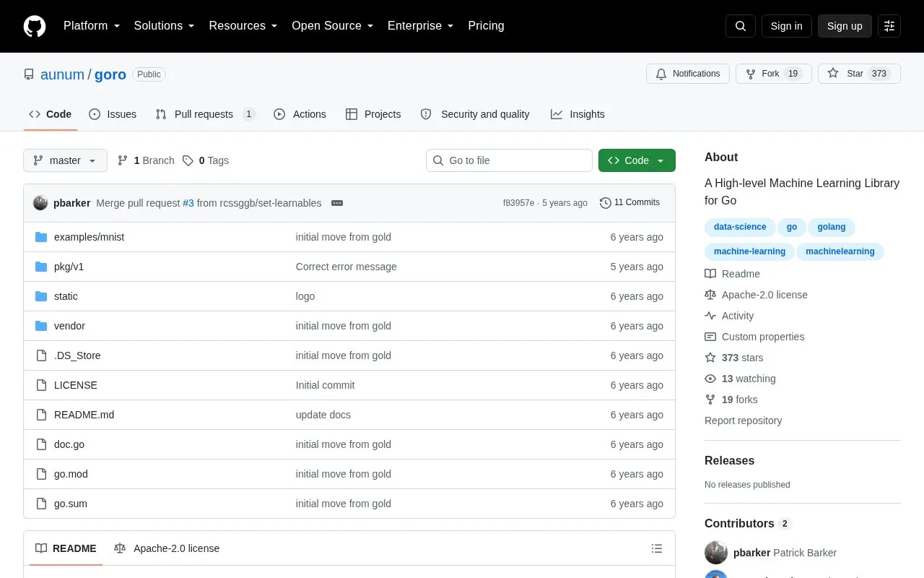The image size is (924, 578).
Task: Expand the Open Source menu
Action: click(333, 26)
